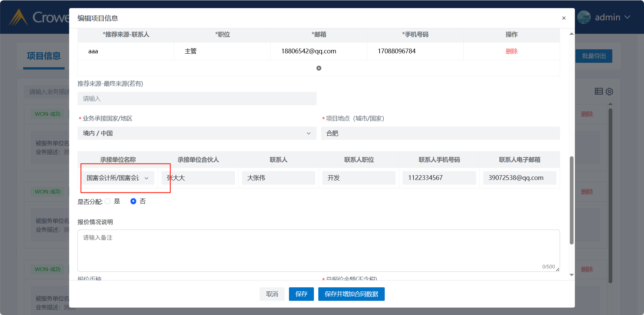
Task: Click the 18806542@qq.com email cell
Action: pos(319,51)
